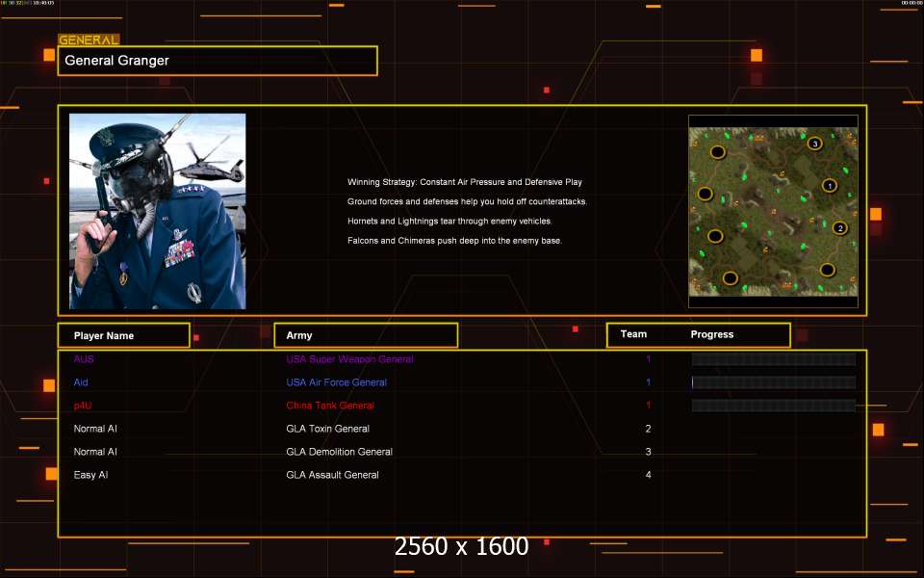This screenshot has height=578, width=924.
Task: Click start position 1 on the minimap
Action: tap(829, 185)
